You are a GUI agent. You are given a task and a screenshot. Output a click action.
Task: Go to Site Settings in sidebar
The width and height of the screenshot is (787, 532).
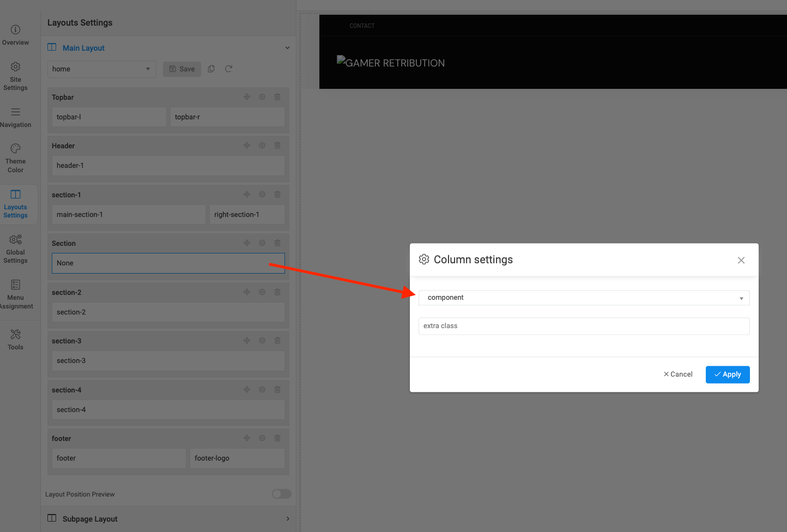point(16,76)
